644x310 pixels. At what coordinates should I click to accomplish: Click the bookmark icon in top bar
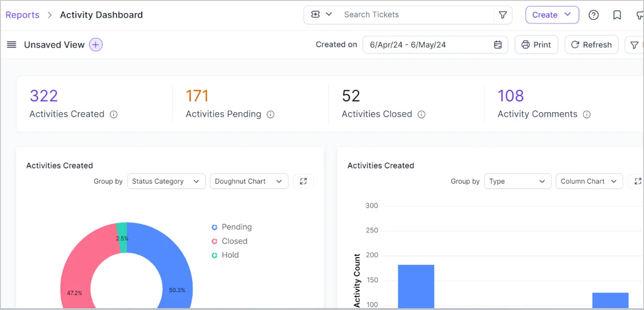[x=617, y=14]
